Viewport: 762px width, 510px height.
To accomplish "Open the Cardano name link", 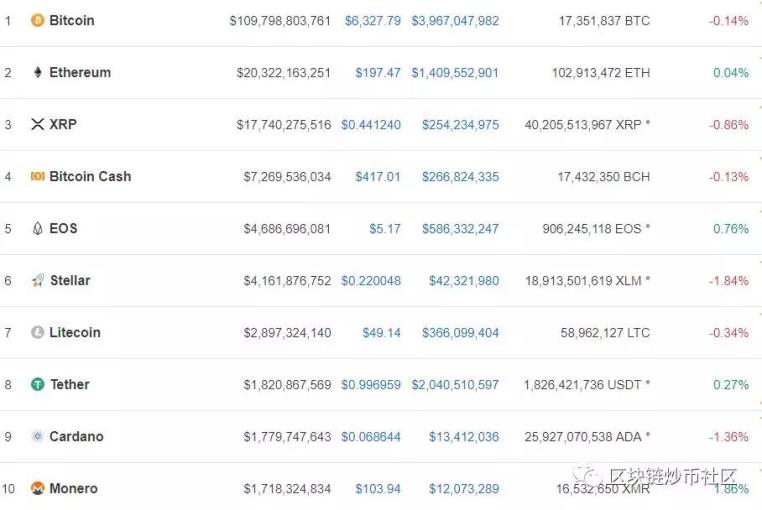I will (76, 436).
